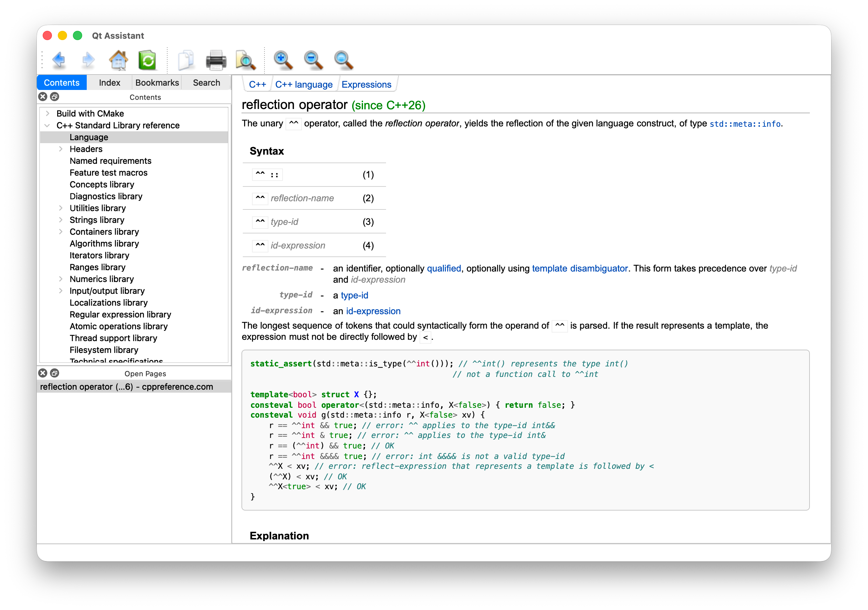Image resolution: width=868 pixels, height=610 pixels.
Task: Open the Expressions breadcrumb link
Action: (x=366, y=84)
